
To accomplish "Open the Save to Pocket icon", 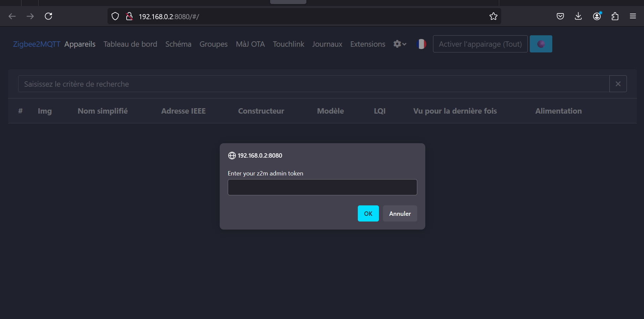I will point(560,16).
